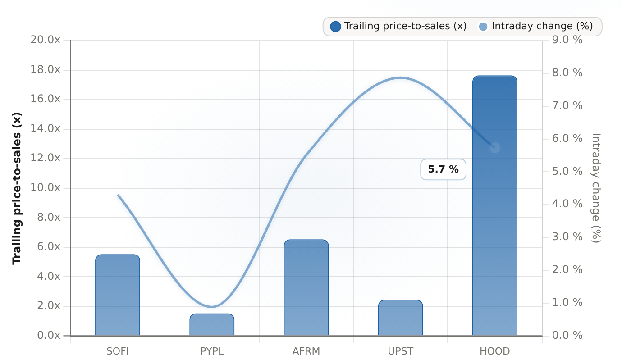Viewport: 622px width, 364px height.
Task: Click the line peak above UPST
Action: click(x=400, y=77)
